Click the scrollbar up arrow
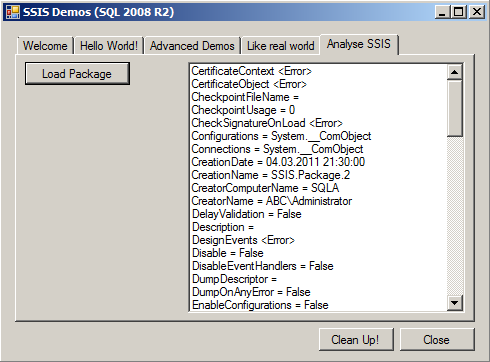Screen dimensions: 490x362 455,72
